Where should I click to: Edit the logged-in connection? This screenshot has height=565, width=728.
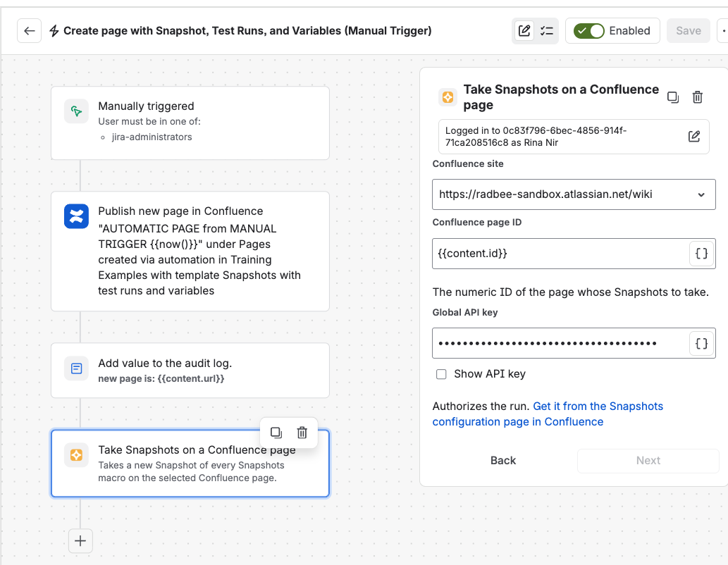[693, 137]
